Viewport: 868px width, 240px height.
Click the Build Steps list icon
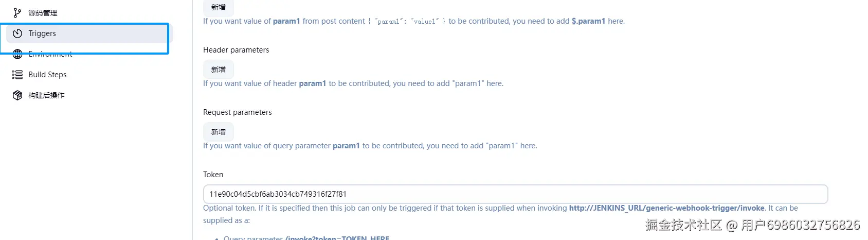pos(17,75)
